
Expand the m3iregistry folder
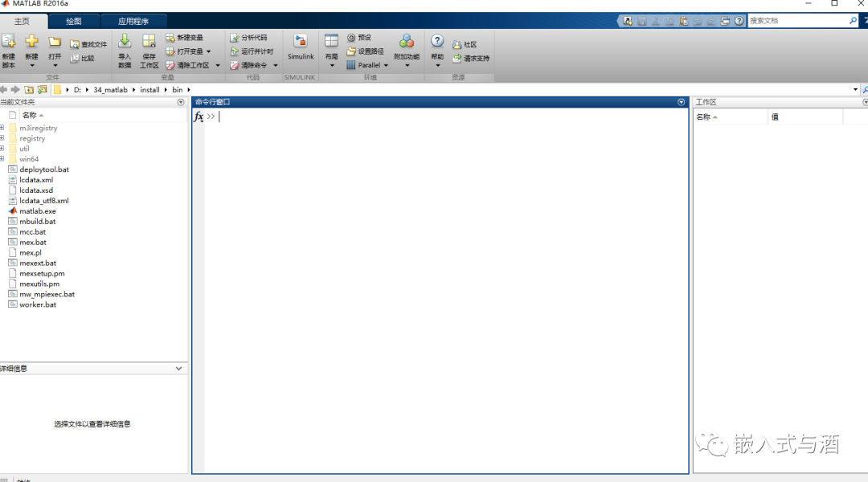point(2,128)
